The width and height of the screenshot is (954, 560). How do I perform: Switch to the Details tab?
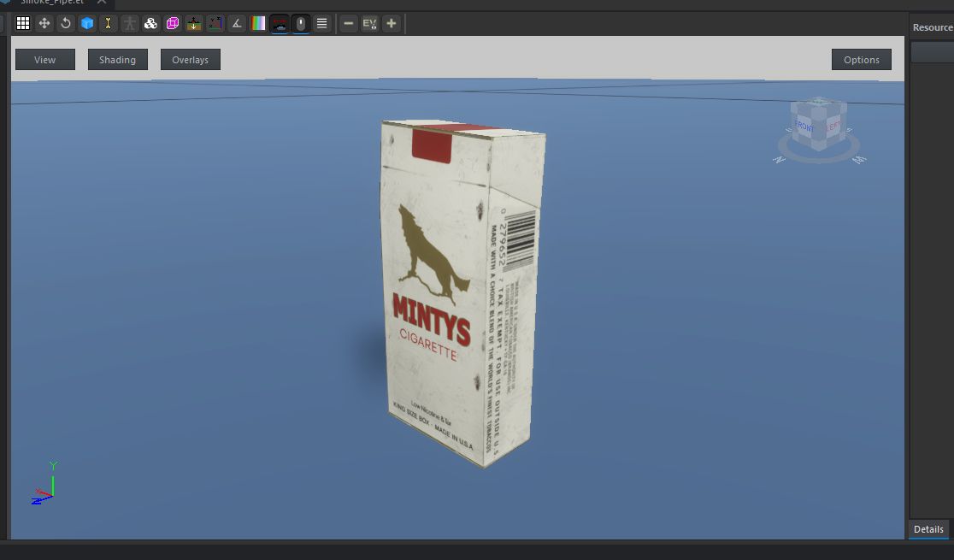click(928, 529)
